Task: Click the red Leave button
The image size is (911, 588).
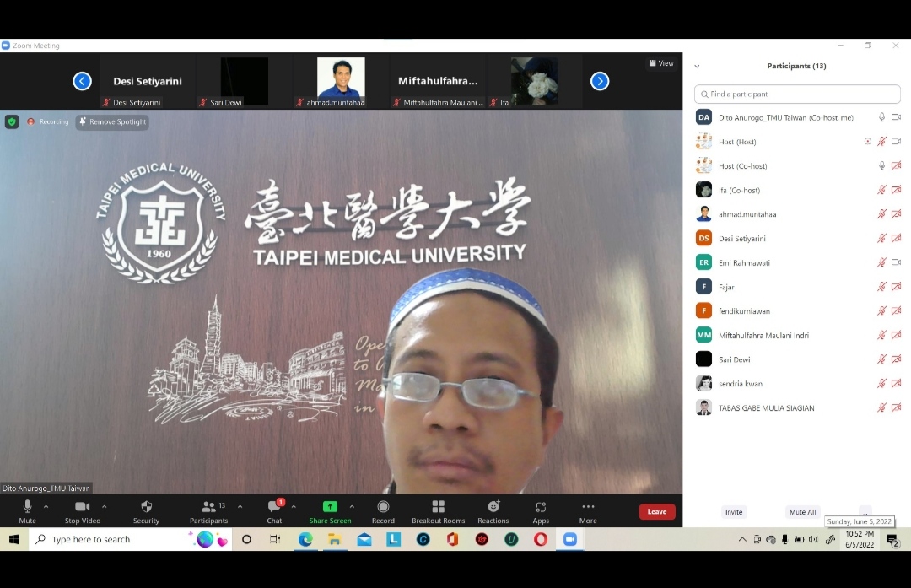Action: click(x=657, y=511)
